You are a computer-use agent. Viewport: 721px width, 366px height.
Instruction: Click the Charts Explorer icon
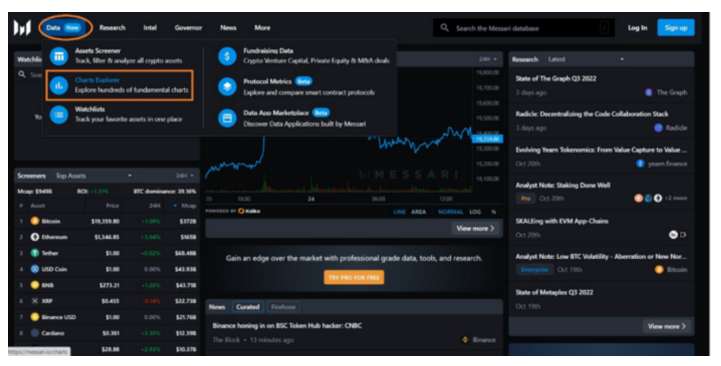pyautogui.click(x=59, y=86)
